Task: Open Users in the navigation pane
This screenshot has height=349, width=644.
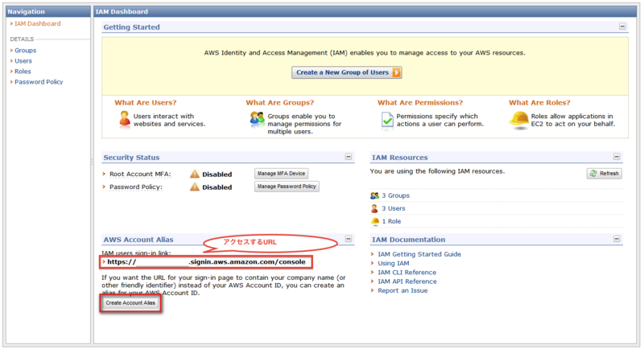Action: click(x=23, y=61)
